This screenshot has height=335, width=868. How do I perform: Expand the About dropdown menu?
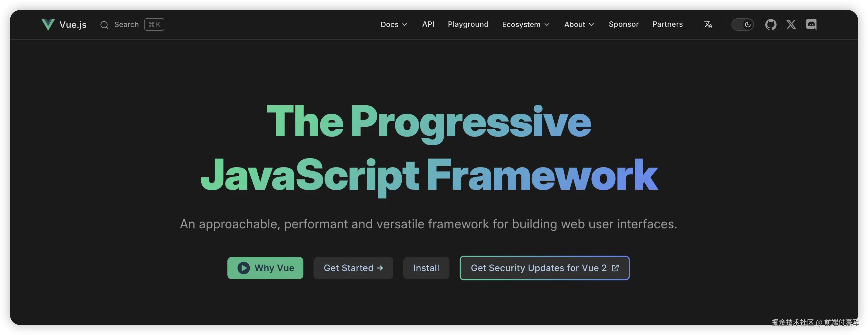coord(579,24)
